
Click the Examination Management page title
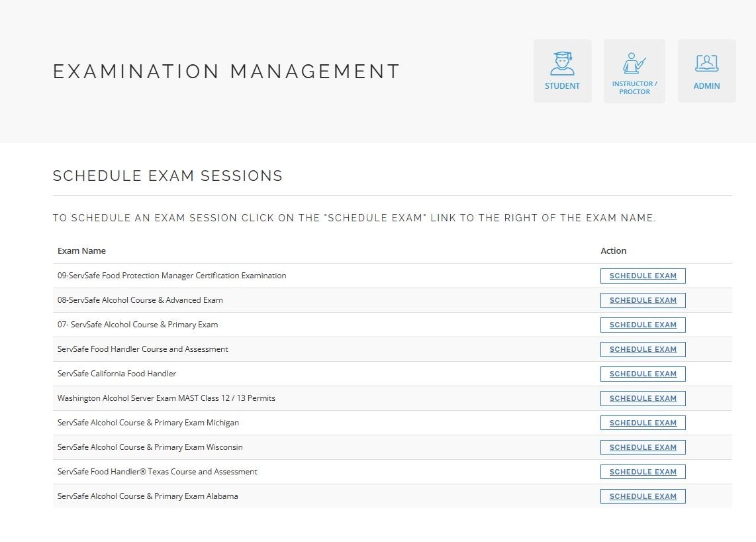[x=226, y=72]
